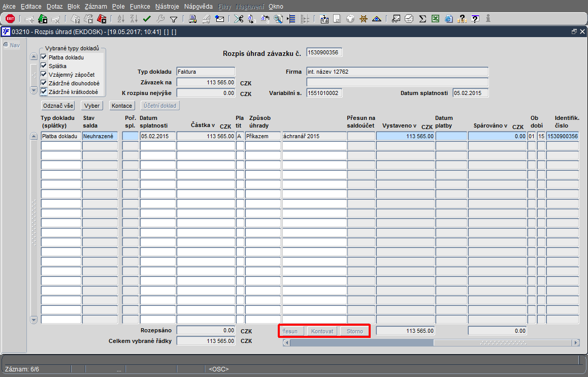Click the house with rays icon
The height and width of the screenshot is (377, 588).
point(376,19)
